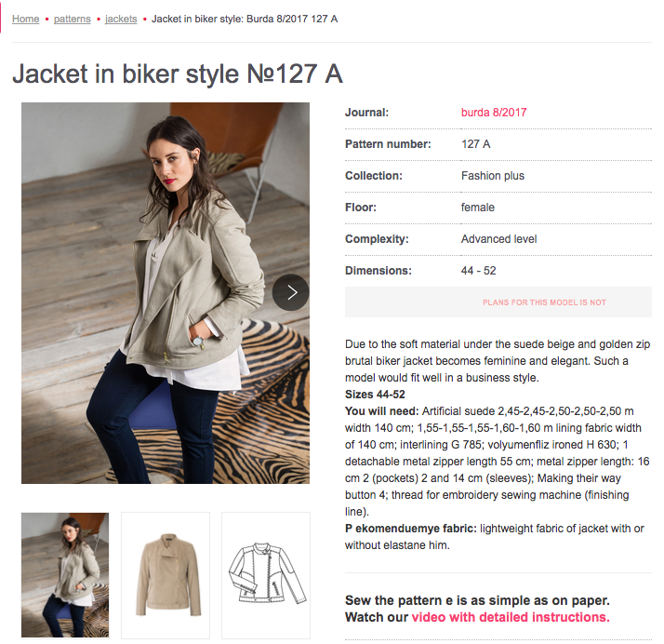This screenshot has height=644, width=664.
Task: Click the next-image arrow on the main photo
Action: pyautogui.click(x=290, y=292)
